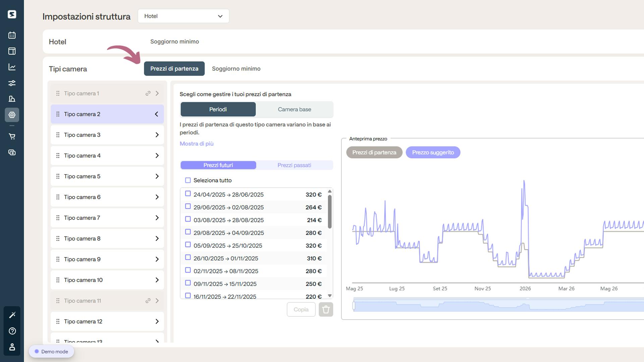Select the Camera base tab

294,109
